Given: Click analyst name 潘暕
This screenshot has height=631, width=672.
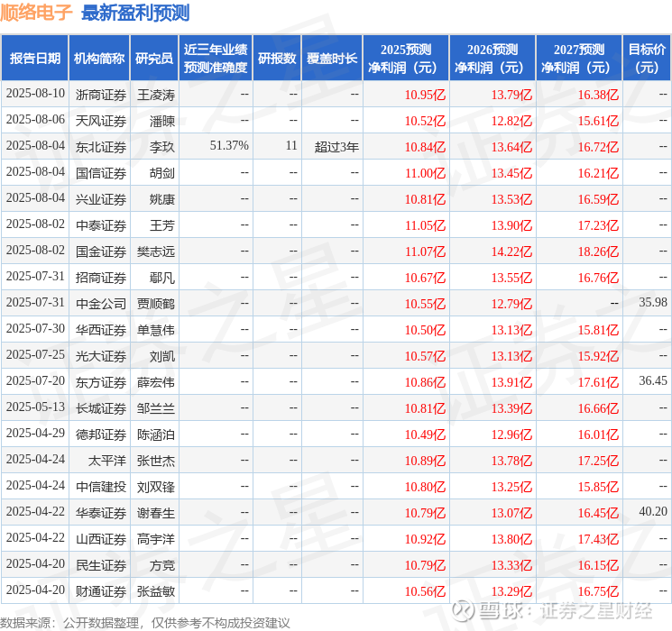Looking at the screenshot, I should coord(162,121).
